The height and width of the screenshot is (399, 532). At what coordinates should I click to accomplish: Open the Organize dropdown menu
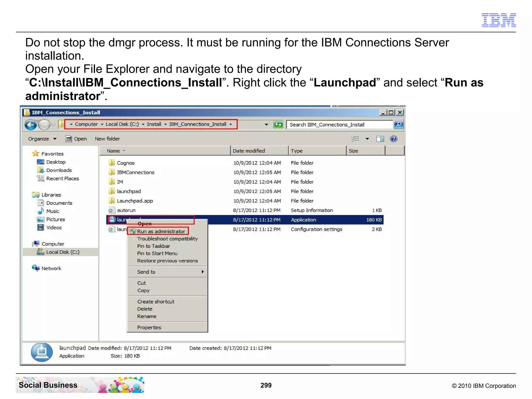pyautogui.click(x=42, y=139)
